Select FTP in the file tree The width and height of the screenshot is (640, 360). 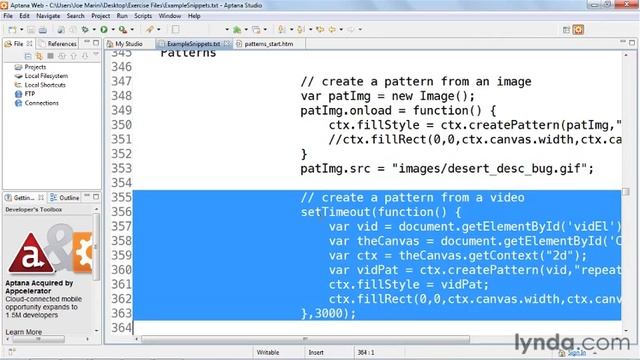[30, 94]
